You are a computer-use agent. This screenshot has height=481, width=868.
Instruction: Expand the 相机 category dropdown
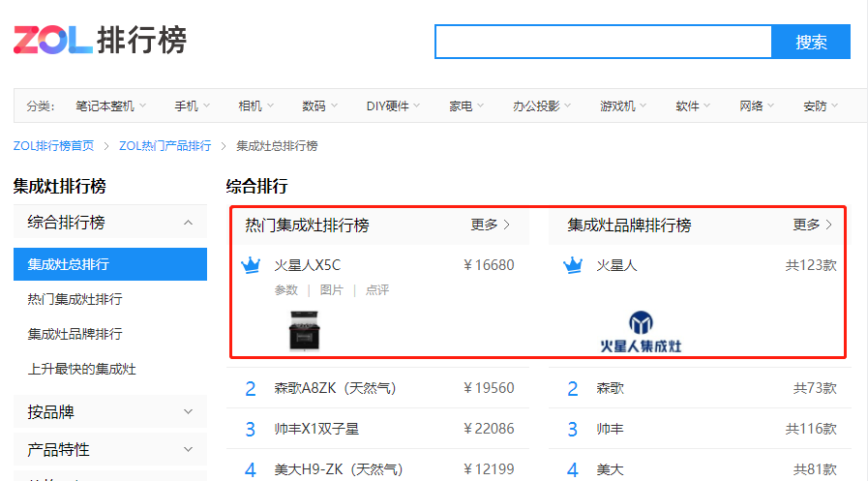tap(255, 105)
